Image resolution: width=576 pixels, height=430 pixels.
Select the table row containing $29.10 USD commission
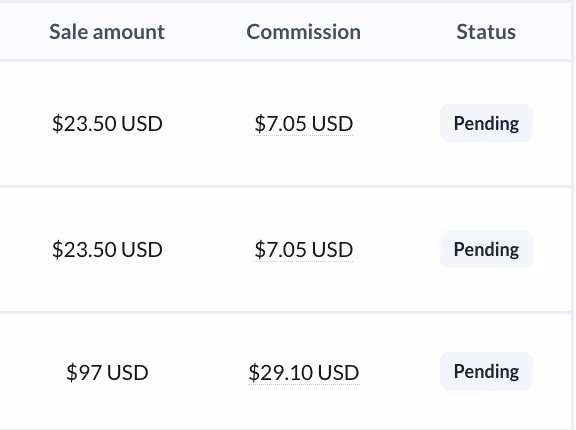click(286, 372)
